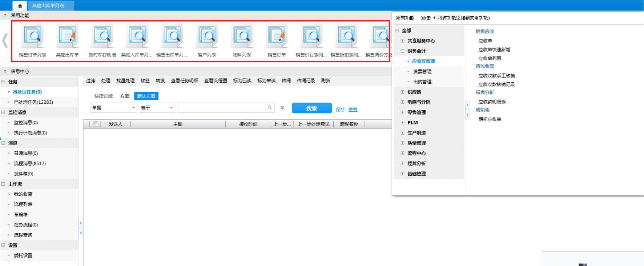Tick the select-all checkbox in table header
The width and height of the screenshot is (644, 266).
tap(96, 124)
